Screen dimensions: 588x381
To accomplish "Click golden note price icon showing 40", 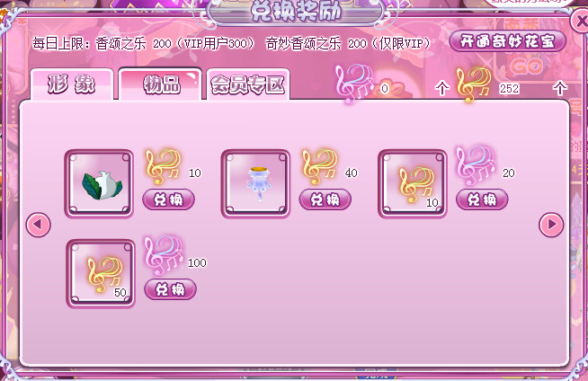I will [320, 167].
